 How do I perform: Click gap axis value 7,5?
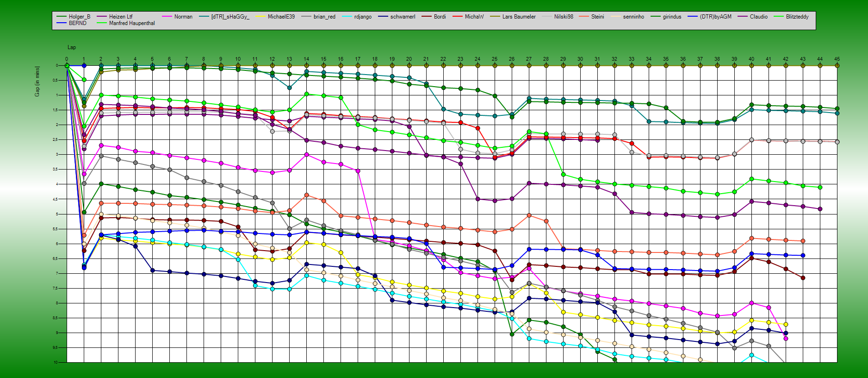pos(55,288)
